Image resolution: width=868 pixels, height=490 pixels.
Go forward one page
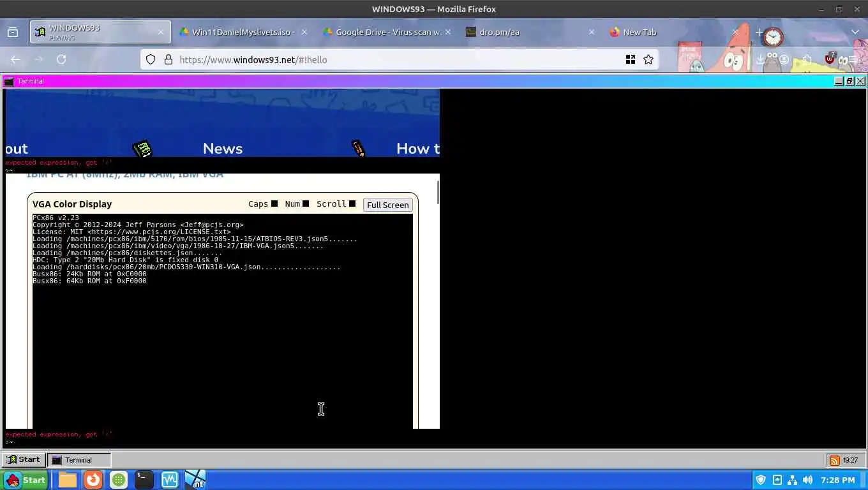(38, 59)
